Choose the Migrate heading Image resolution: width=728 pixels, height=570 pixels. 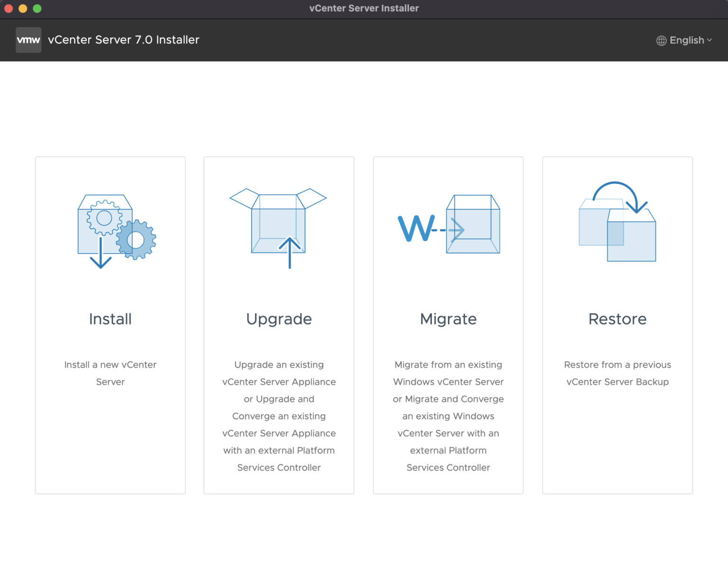448,319
